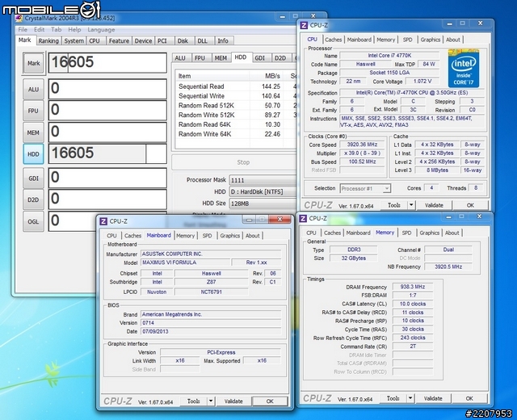
Task: Switch to the PCI tab in CrystalMark
Action: point(164,41)
